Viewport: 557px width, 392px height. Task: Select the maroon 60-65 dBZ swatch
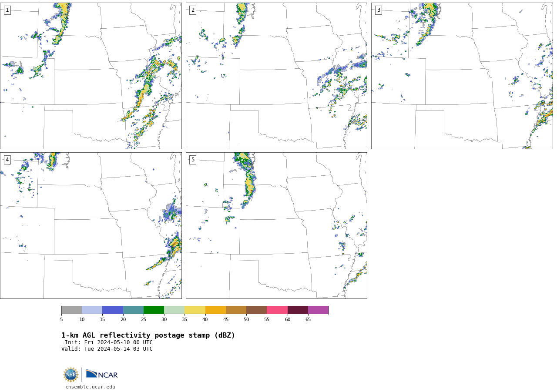pyautogui.click(x=298, y=310)
